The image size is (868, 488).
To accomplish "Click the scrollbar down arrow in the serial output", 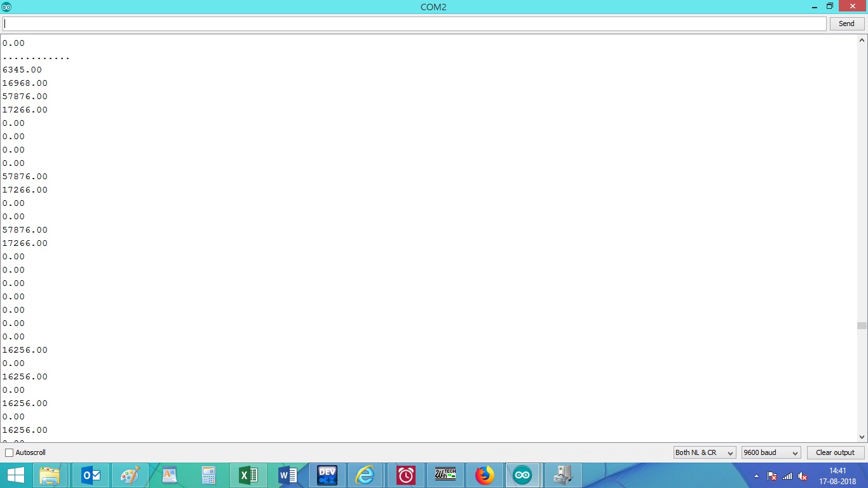I will (x=862, y=437).
